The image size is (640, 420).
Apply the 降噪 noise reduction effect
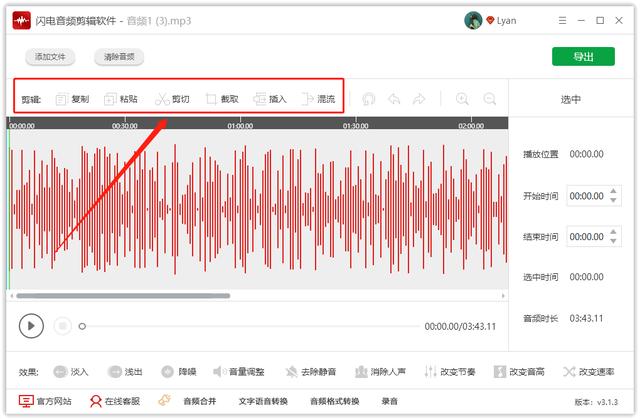click(179, 372)
